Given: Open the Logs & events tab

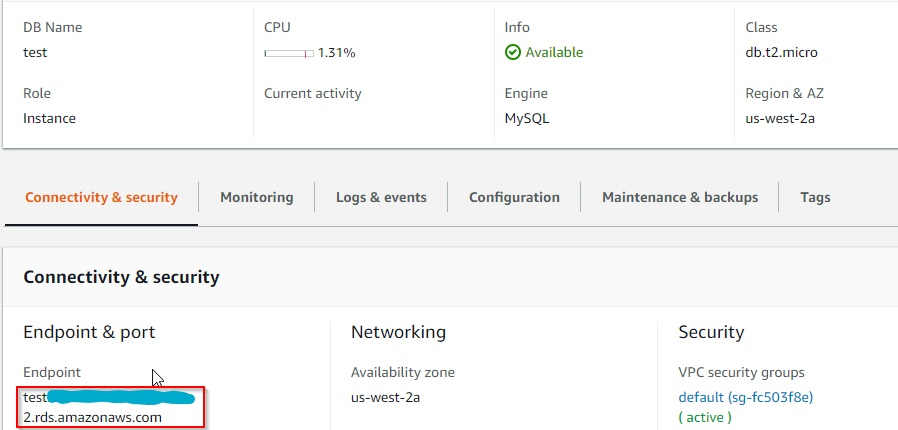Looking at the screenshot, I should coord(381,197).
